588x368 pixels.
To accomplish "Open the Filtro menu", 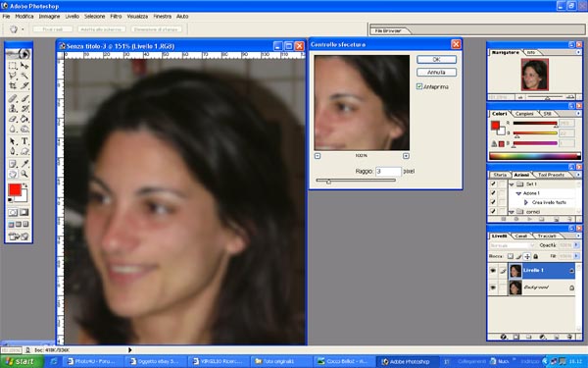I will 116,17.
